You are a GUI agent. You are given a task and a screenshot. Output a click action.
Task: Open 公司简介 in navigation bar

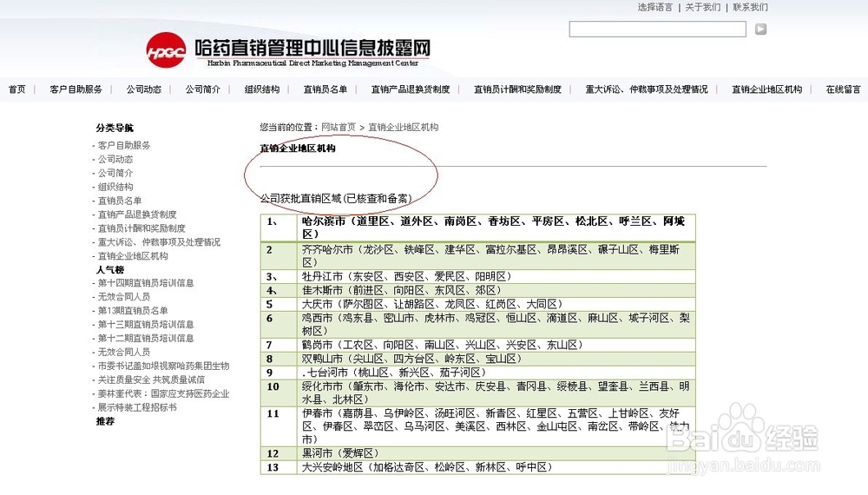pos(202,89)
